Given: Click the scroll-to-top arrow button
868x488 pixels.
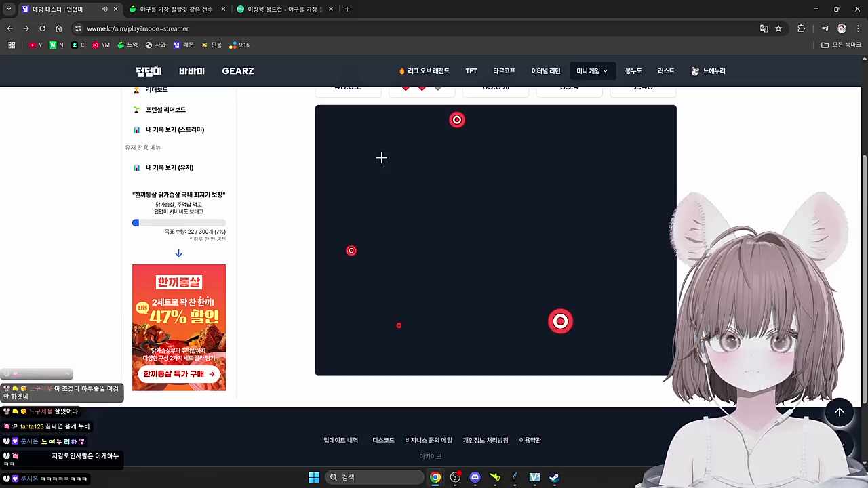Looking at the screenshot, I should (840, 412).
